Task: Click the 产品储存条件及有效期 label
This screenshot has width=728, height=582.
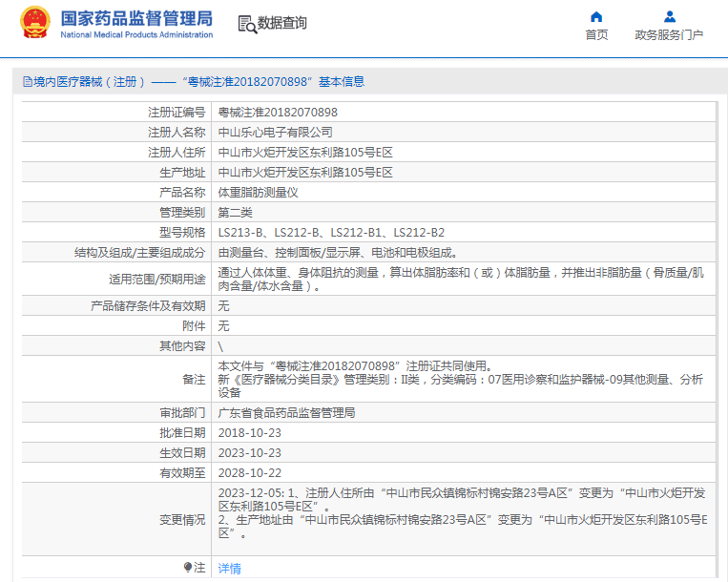Action: coord(148,306)
